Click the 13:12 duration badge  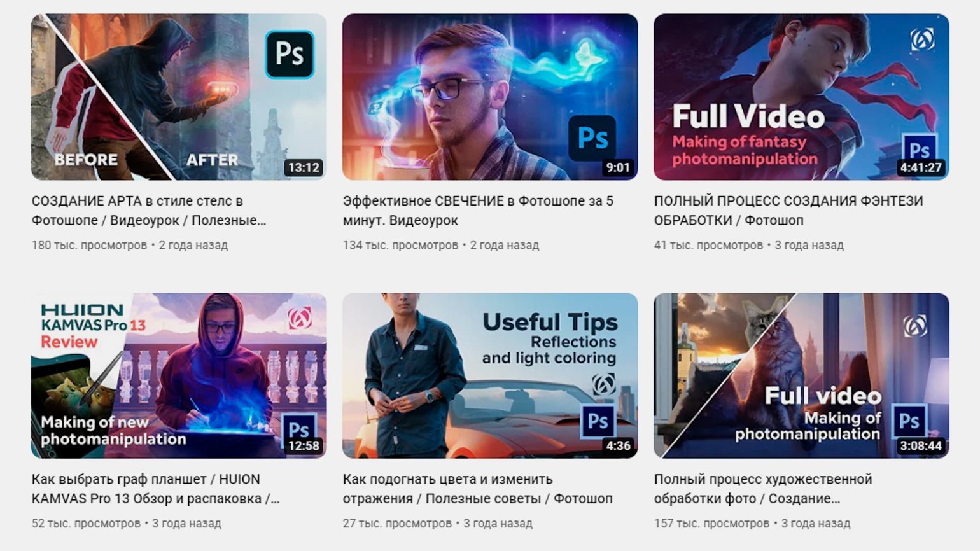304,168
